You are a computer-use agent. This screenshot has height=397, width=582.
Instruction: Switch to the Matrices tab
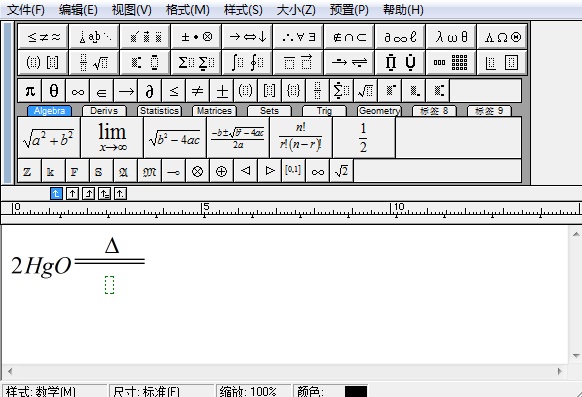point(214,111)
